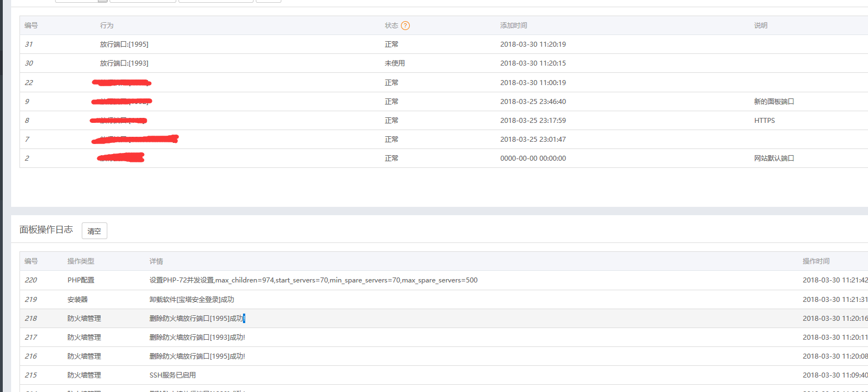Screen dimensions: 868x392
Task: Select the SSH服务已启用 log detail
Action: [172, 375]
